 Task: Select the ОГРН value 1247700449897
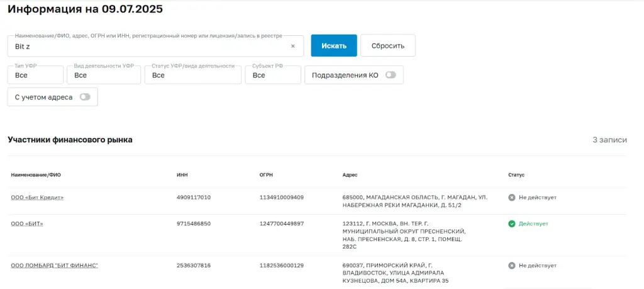coord(282,224)
